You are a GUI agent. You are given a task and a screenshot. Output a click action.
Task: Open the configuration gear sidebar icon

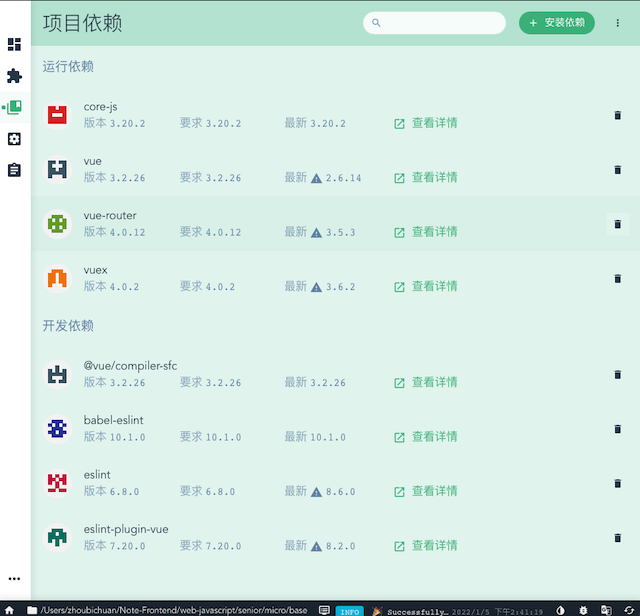click(x=14, y=139)
